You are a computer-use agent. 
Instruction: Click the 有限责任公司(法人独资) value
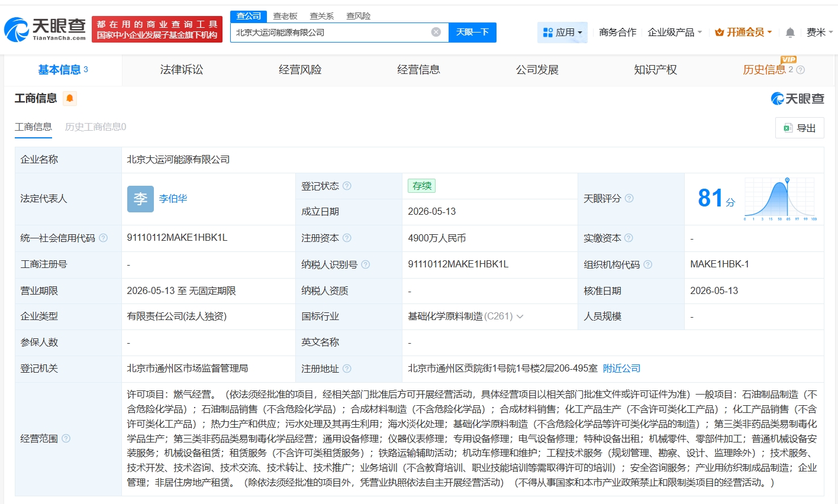(x=176, y=316)
